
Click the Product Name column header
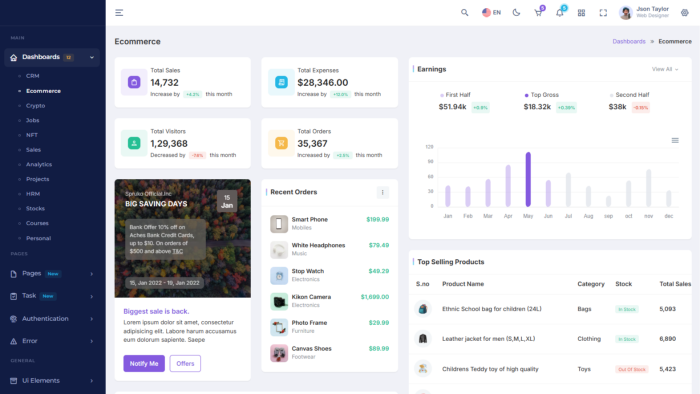(463, 284)
